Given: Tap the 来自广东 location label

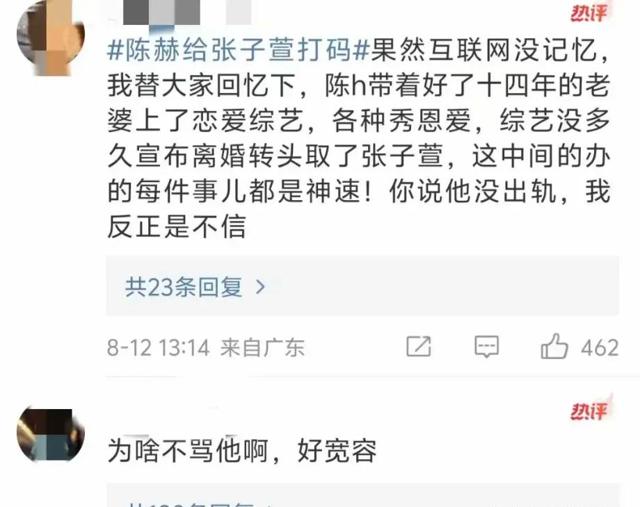Looking at the screenshot, I should click(x=262, y=348).
